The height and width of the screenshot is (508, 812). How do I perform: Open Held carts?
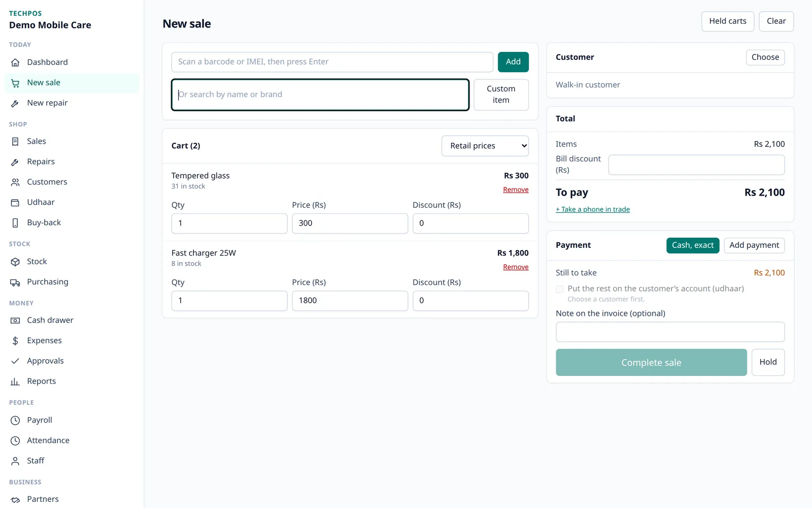pyautogui.click(x=728, y=21)
